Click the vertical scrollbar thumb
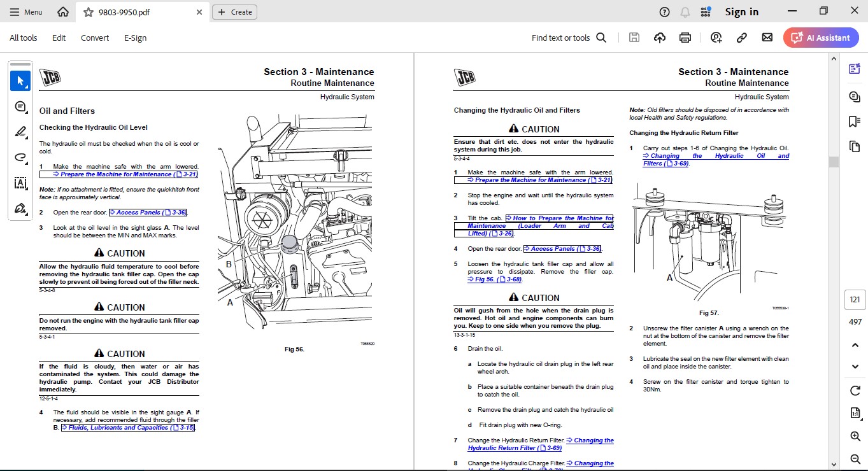 click(833, 162)
